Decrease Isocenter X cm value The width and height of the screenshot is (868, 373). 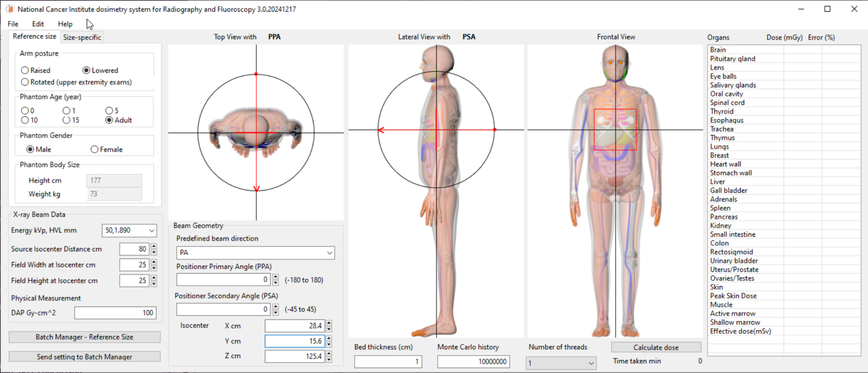click(x=329, y=329)
